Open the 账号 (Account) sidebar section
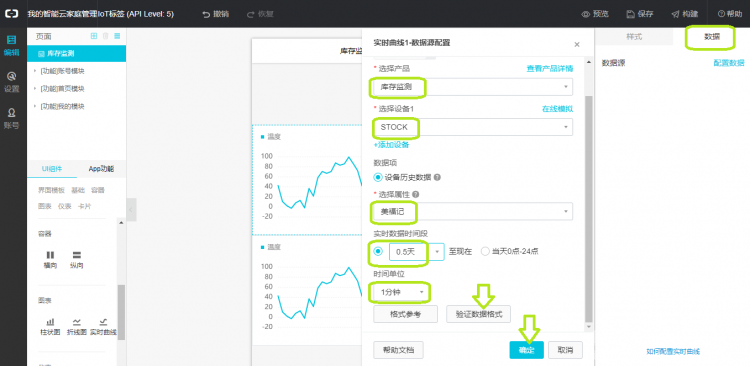 click(11, 119)
